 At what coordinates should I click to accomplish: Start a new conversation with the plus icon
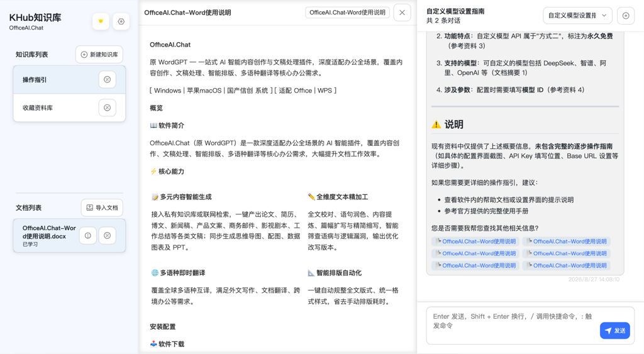(x=626, y=16)
